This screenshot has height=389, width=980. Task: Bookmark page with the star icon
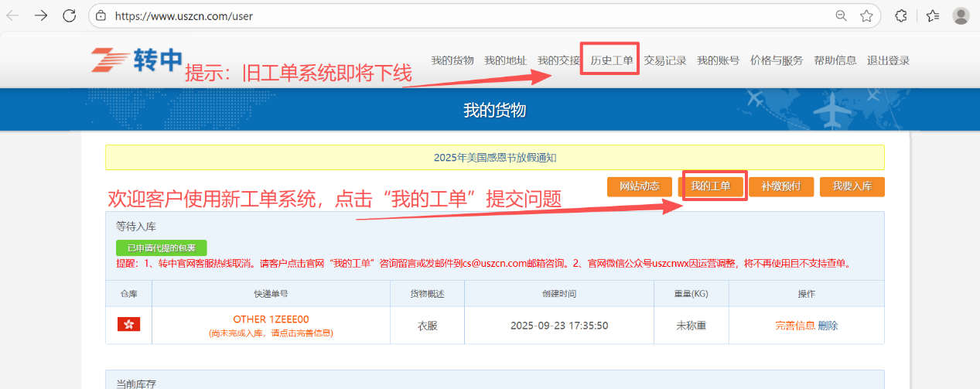tap(866, 15)
